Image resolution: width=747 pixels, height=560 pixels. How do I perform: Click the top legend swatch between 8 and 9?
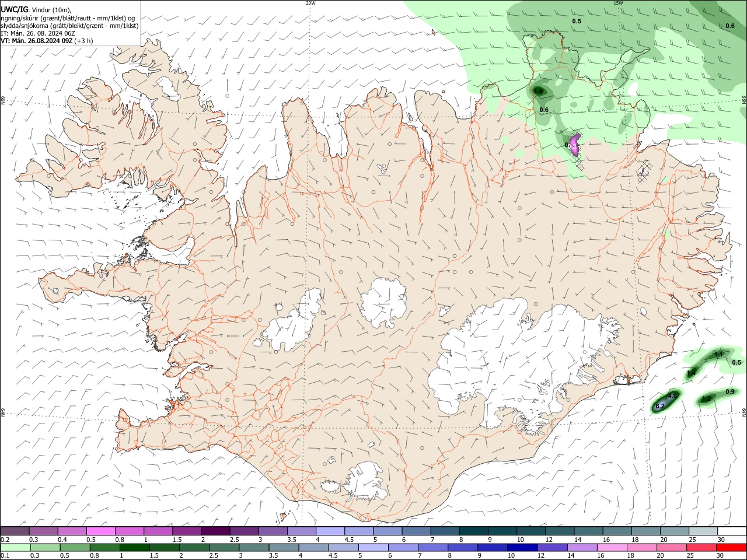point(473,531)
